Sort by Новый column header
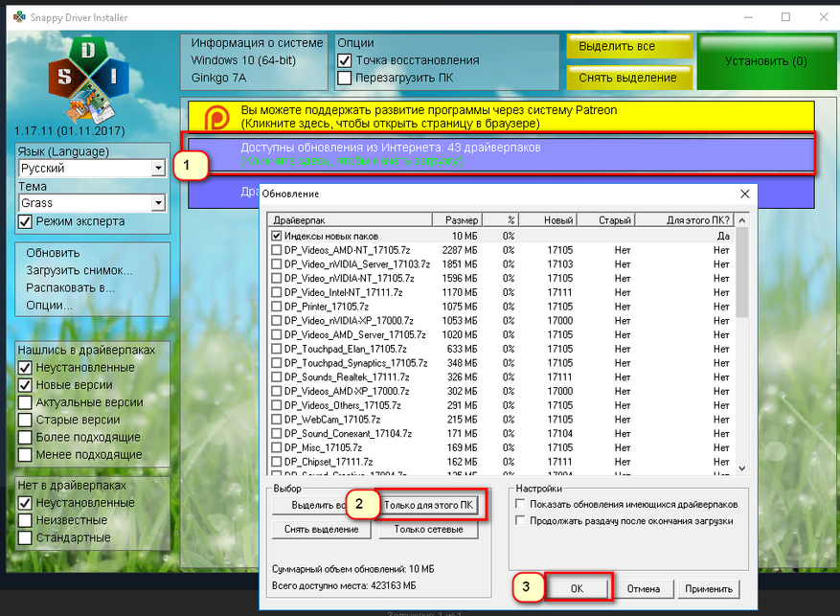The width and height of the screenshot is (840, 616). click(548, 220)
